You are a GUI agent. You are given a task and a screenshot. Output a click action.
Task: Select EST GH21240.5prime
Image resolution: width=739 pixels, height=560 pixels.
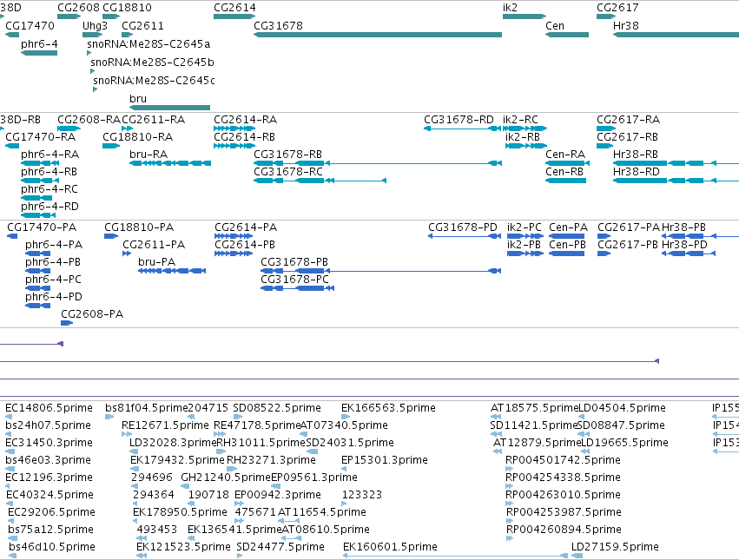[x=226, y=478]
